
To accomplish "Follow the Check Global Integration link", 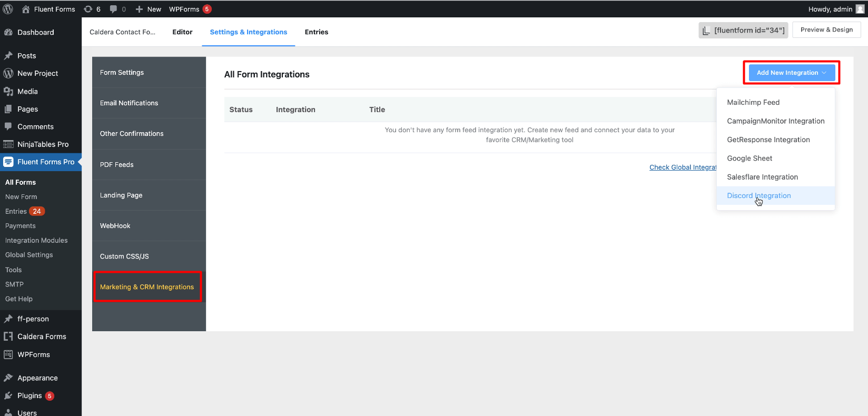I will [683, 167].
